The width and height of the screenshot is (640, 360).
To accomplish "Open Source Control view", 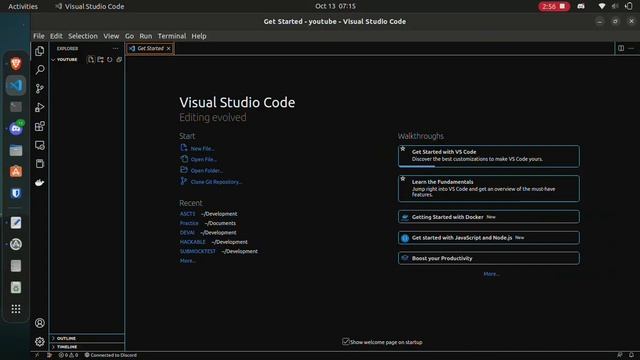I will click(x=40, y=88).
